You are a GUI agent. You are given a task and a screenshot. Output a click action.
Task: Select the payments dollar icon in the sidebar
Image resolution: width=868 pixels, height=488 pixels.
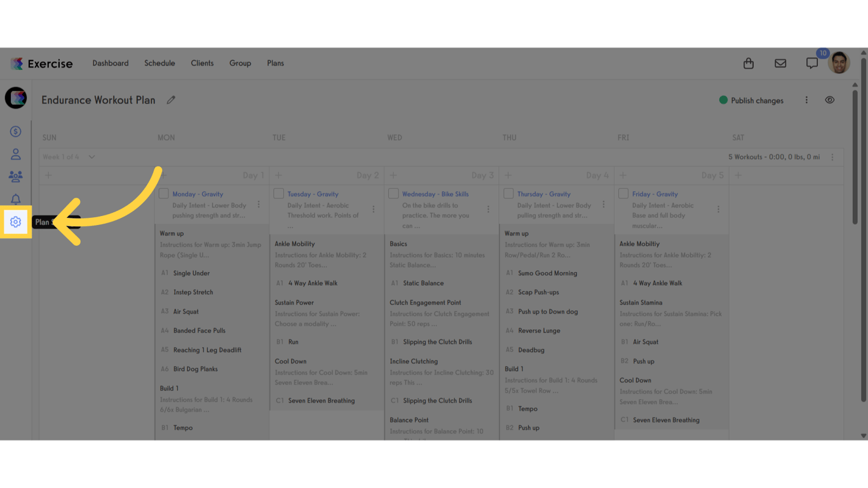(15, 131)
